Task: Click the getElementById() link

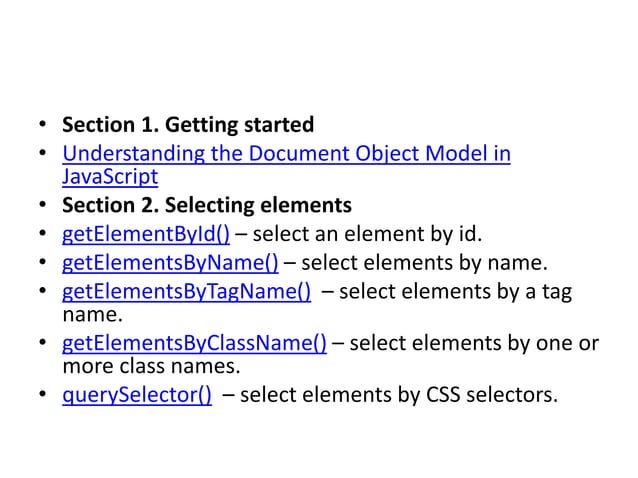Action: click(x=146, y=236)
